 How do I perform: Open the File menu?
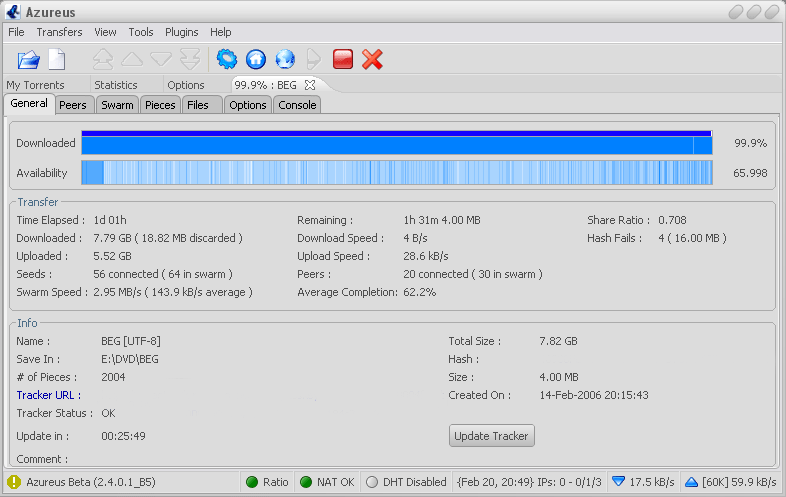[x=16, y=32]
